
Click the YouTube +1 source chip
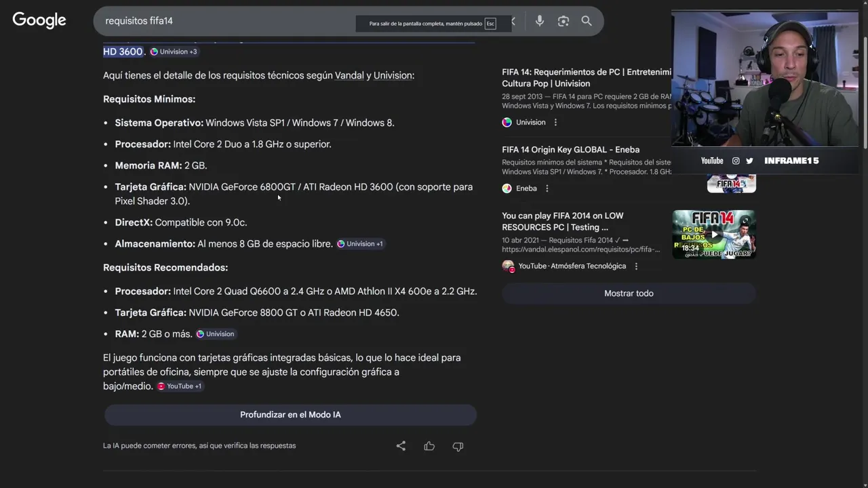tap(180, 386)
